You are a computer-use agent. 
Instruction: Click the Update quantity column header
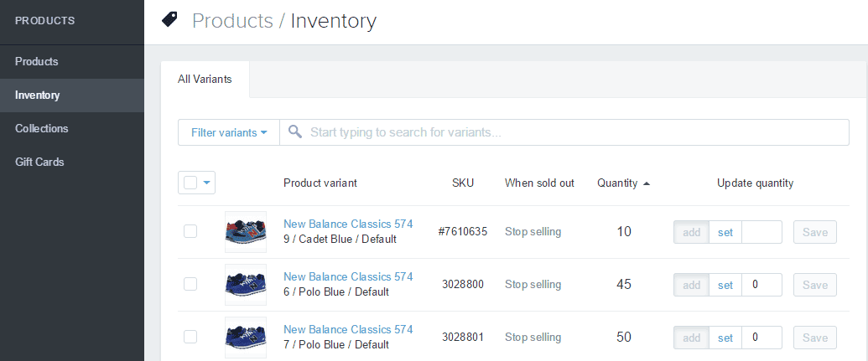755,183
